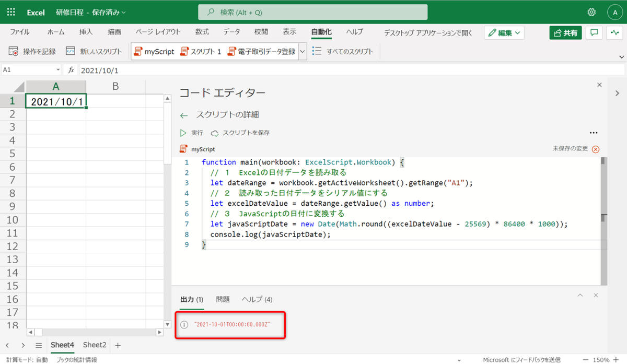This screenshot has width=627, height=364.
Task: Select cell A1 with 2021/10/1
Action: click(56, 101)
